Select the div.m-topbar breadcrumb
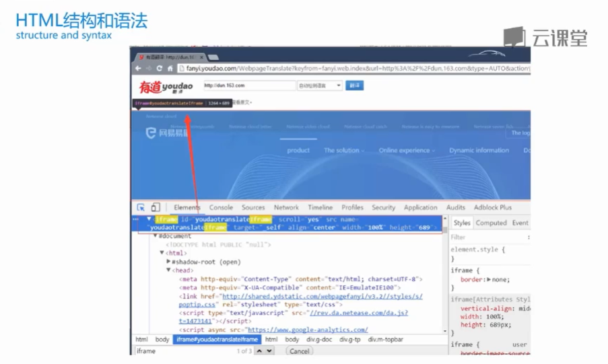The image size is (608, 364). tap(385, 340)
